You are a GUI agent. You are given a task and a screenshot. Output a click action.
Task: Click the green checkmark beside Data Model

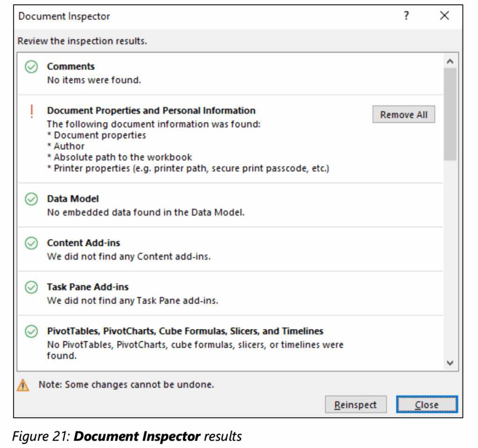coord(31,199)
